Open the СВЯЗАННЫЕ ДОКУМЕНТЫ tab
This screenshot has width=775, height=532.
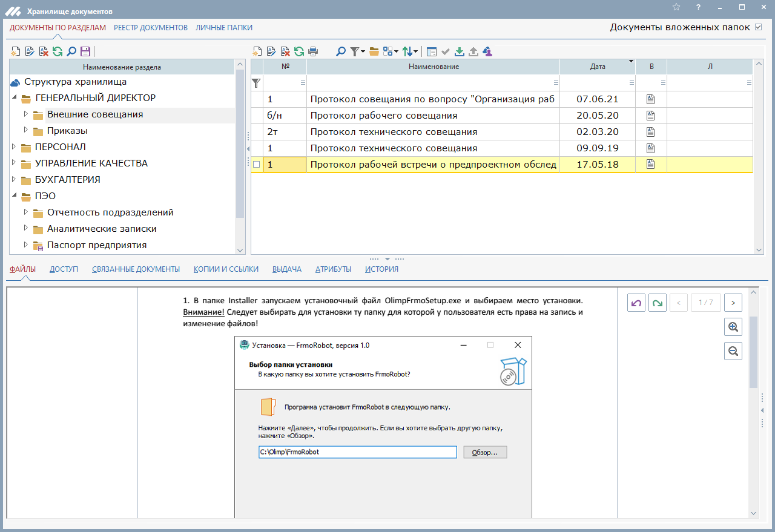(136, 269)
